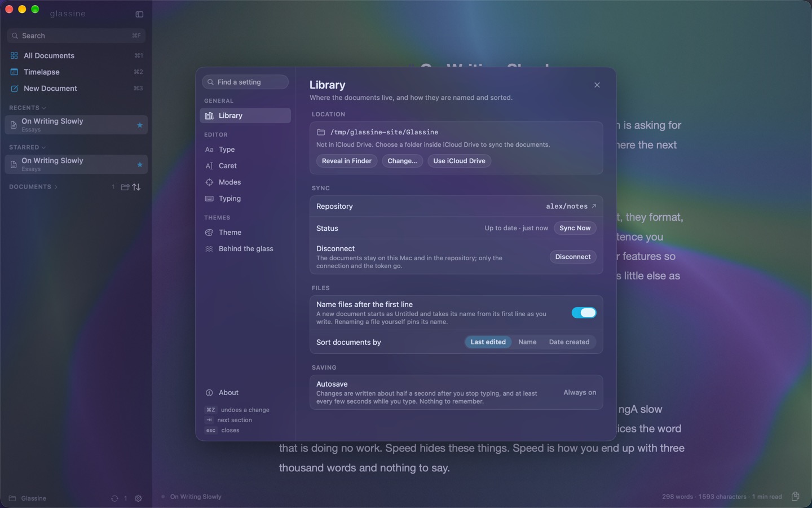Click the Timelapse sidebar item
This screenshot has width=812, height=508.
pos(76,72)
